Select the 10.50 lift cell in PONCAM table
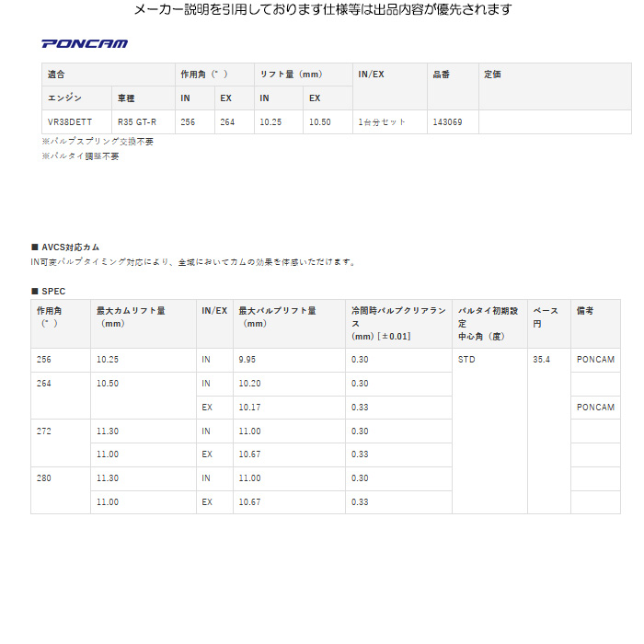The height and width of the screenshot is (644, 644). coord(328,122)
